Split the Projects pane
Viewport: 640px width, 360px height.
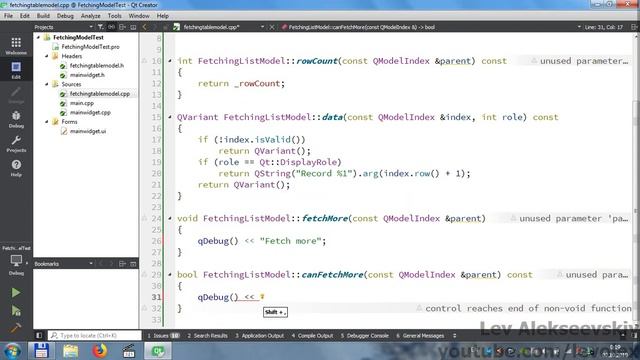[122, 27]
